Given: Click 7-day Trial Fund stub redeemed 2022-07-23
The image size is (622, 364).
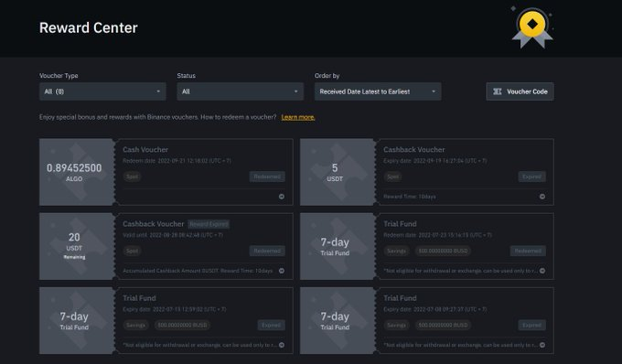Looking at the screenshot, I should [338, 246].
